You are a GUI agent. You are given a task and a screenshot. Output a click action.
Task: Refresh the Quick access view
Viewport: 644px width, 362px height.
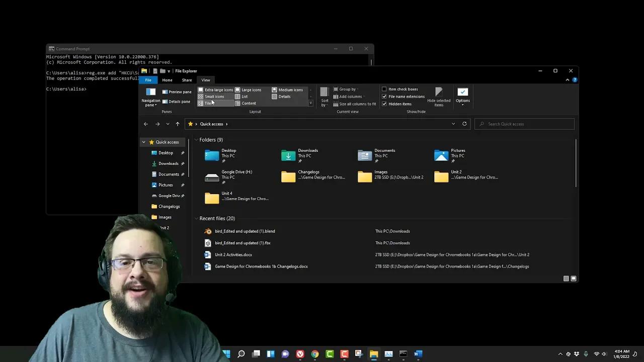[464, 124]
